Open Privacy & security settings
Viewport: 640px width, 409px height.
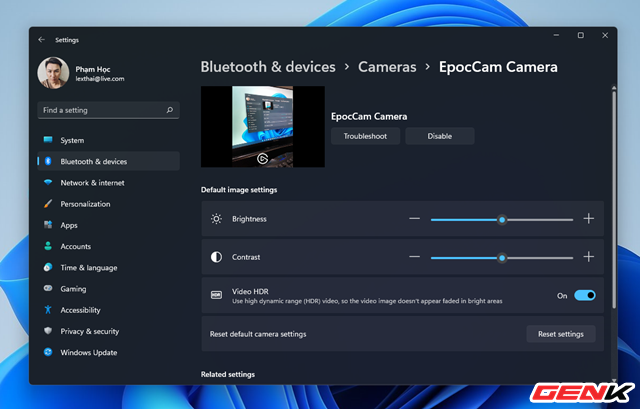108,331
